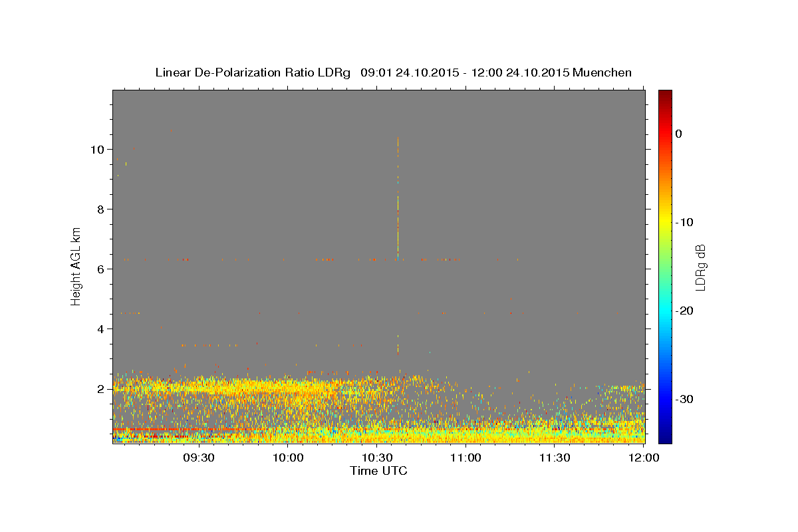Click the colorbar value -20
The width and height of the screenshot is (798, 532).
(x=686, y=311)
